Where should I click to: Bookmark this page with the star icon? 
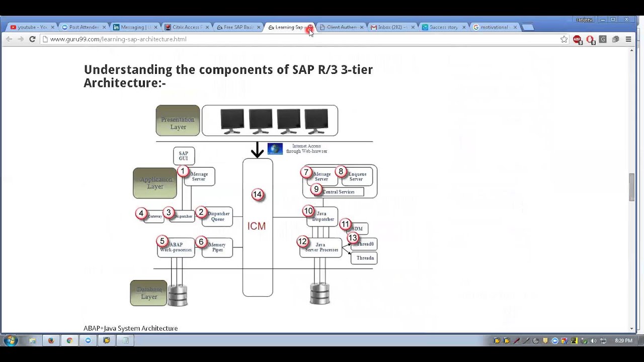pyautogui.click(x=564, y=39)
